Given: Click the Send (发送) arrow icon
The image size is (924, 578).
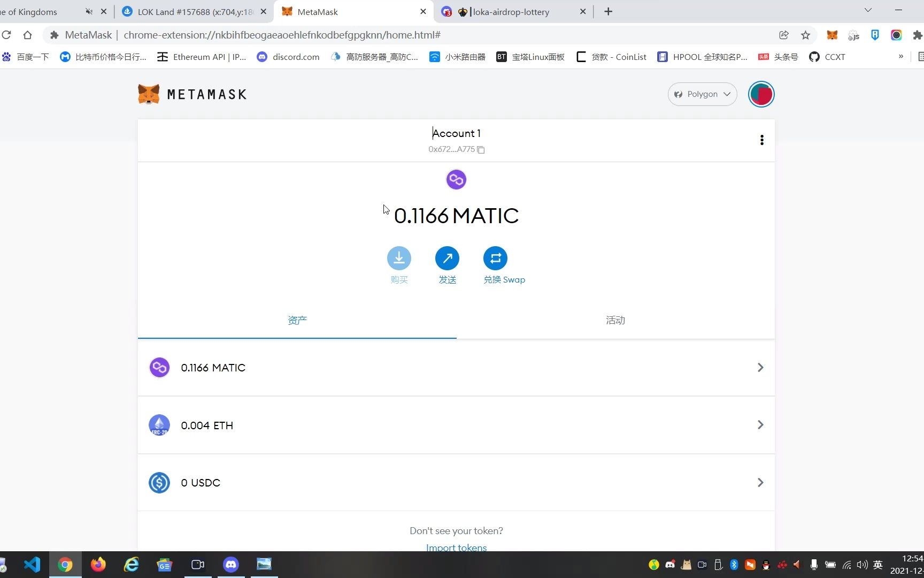Looking at the screenshot, I should 447,258.
